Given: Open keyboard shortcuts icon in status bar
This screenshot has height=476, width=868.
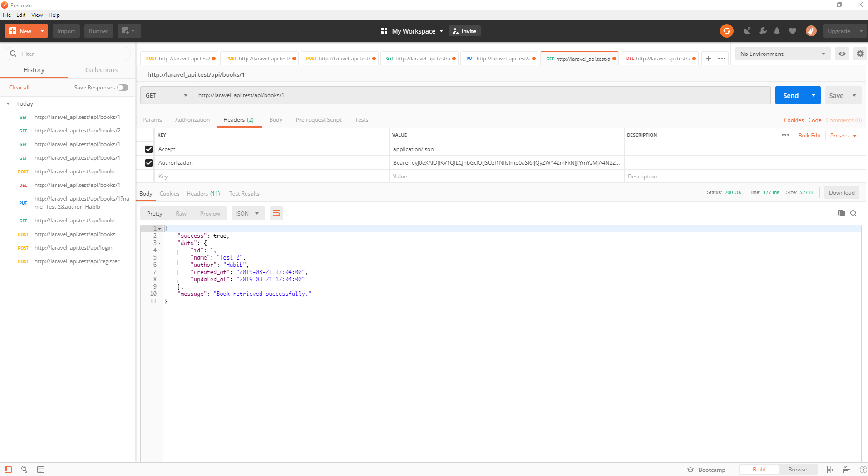Looking at the screenshot, I should coord(847,470).
